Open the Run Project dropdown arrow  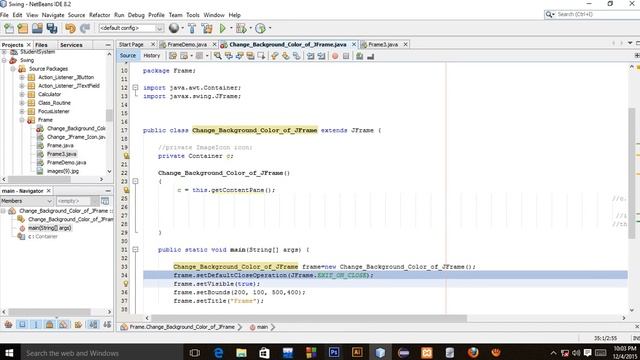click(231, 28)
